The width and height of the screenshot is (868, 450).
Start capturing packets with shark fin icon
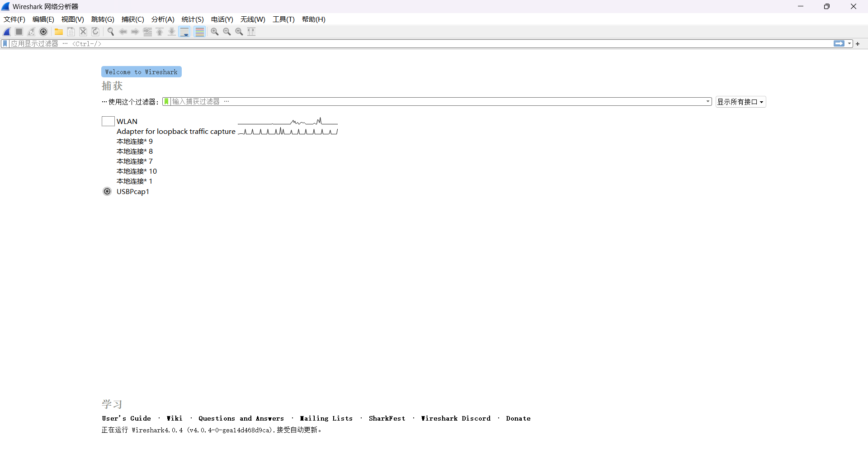pos(7,32)
